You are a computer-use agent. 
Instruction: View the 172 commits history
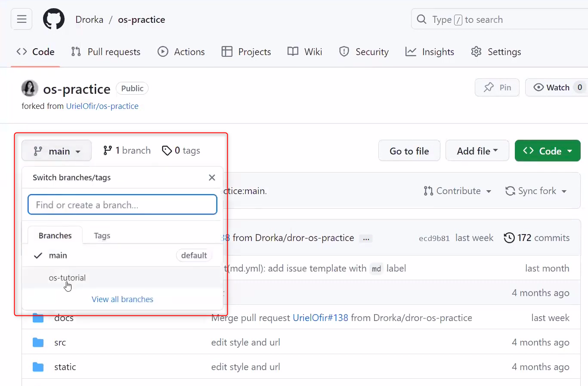tap(537, 238)
